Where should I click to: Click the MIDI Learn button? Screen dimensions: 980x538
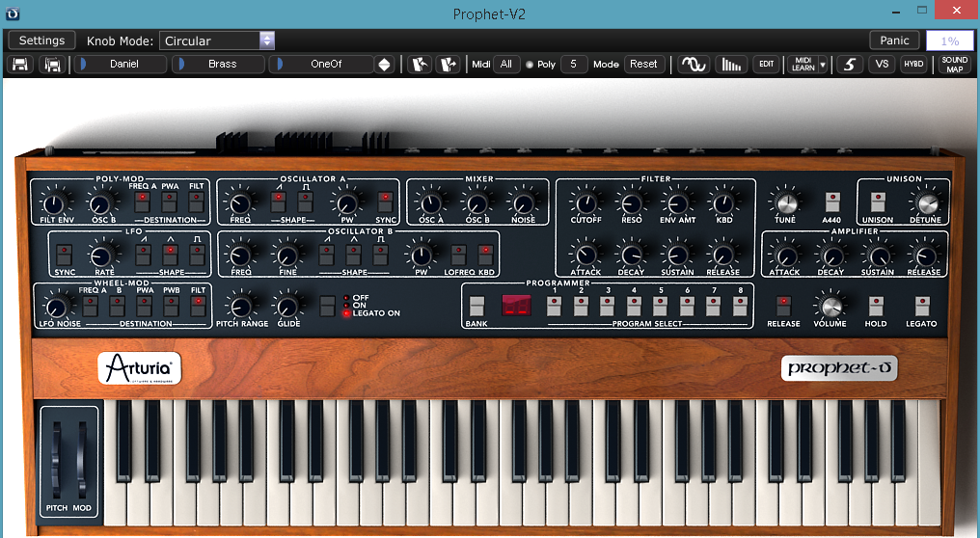803,65
